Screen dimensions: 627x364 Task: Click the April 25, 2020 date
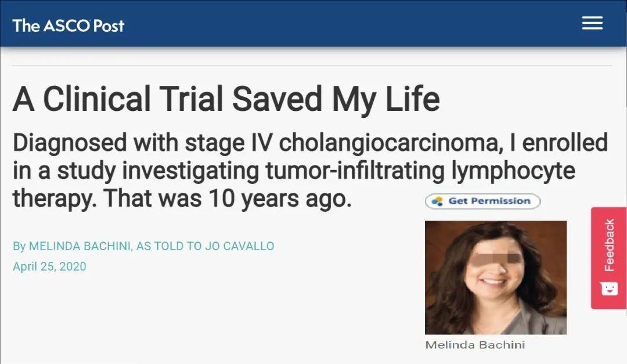pyautogui.click(x=49, y=266)
